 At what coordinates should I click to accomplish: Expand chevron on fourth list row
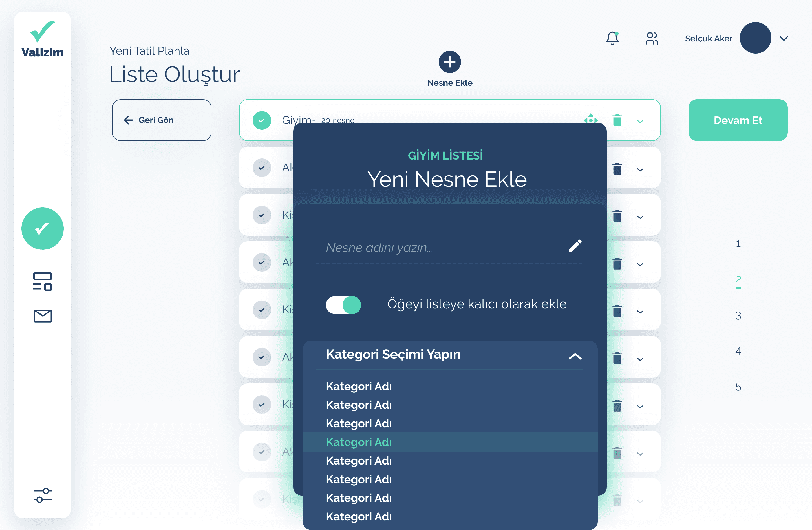pyautogui.click(x=640, y=264)
